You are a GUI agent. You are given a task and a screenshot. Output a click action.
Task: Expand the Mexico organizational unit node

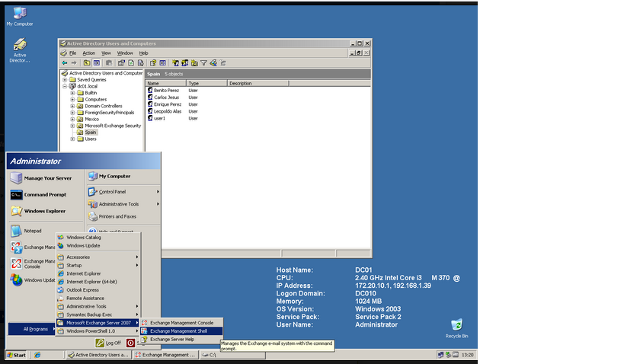(x=72, y=119)
